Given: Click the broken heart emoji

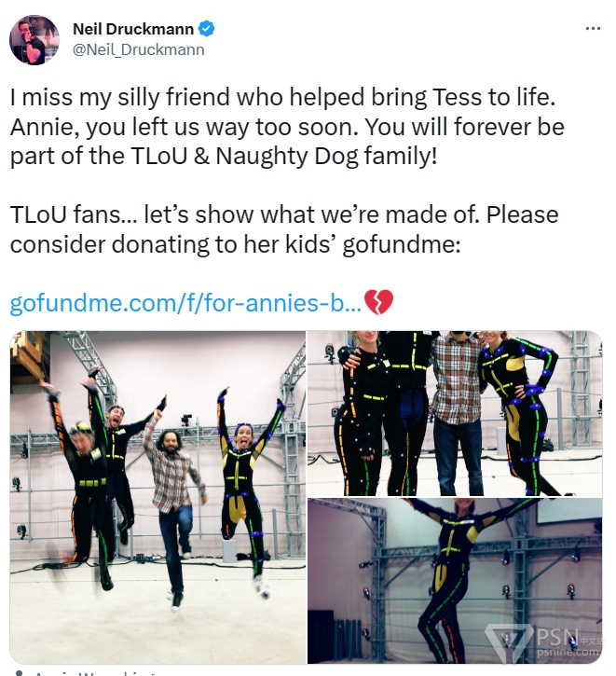Looking at the screenshot, I should click(378, 302).
